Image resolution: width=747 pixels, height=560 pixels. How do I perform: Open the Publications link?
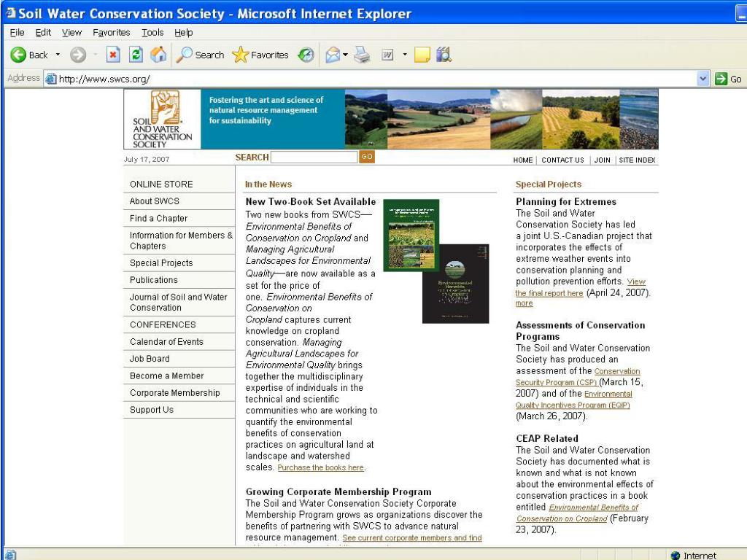pyautogui.click(x=153, y=280)
